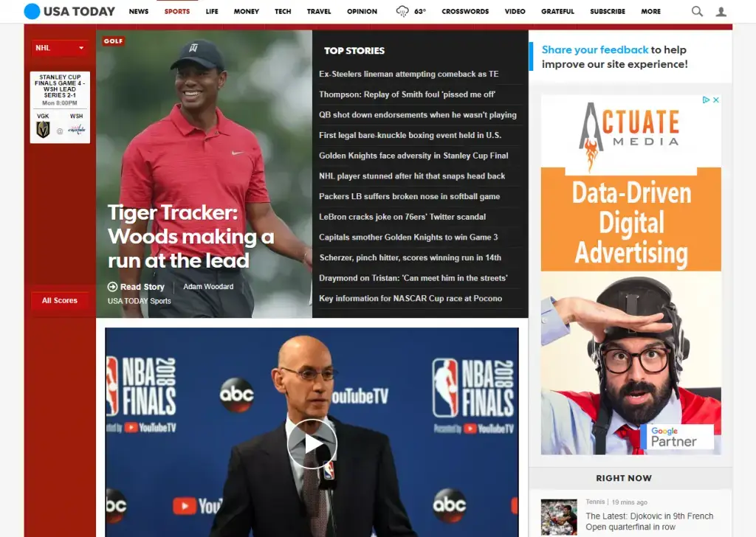Viewport: 756px width, 537px height.
Task: Open Capitals smother Golden Knights story
Action: (x=408, y=237)
